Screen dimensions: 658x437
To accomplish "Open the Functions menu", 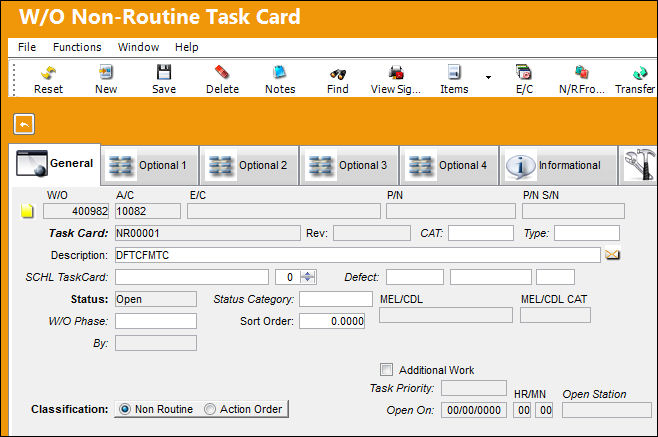I will [x=77, y=47].
